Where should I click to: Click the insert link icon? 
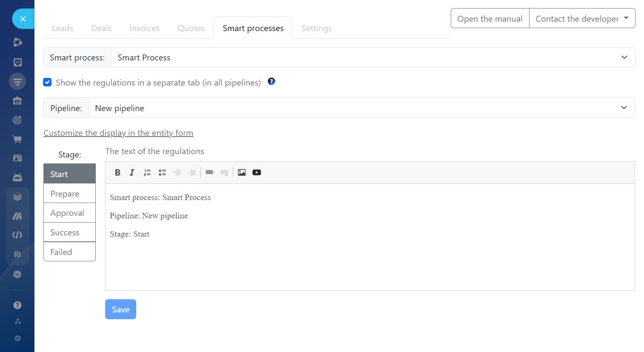tap(209, 172)
